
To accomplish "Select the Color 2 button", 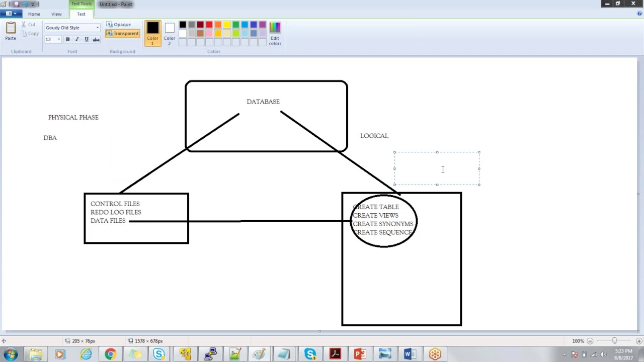I will coord(170,34).
